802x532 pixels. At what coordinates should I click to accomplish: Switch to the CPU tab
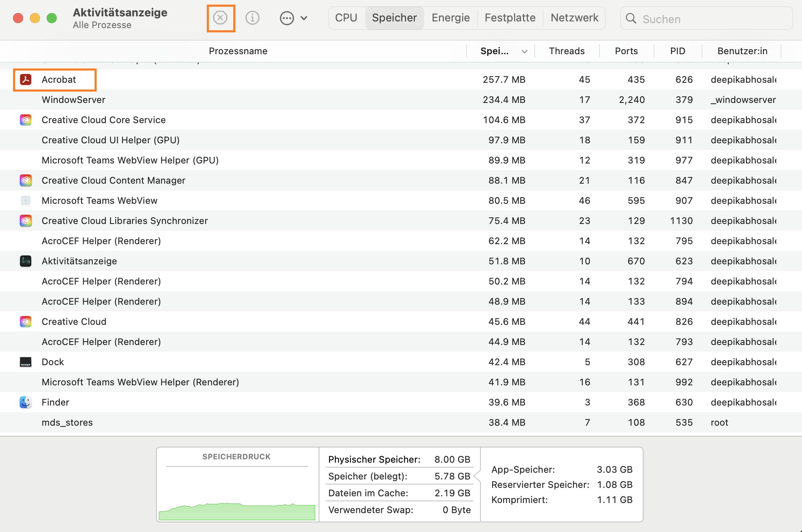click(346, 18)
